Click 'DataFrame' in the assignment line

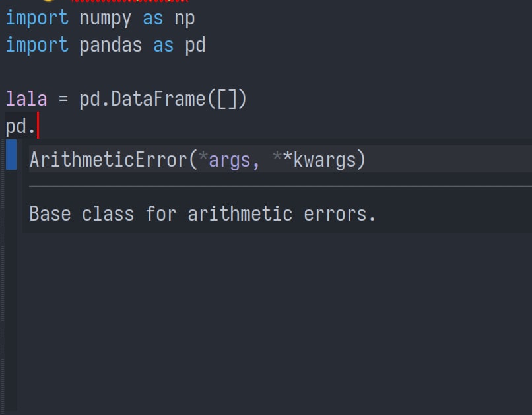tap(158, 99)
